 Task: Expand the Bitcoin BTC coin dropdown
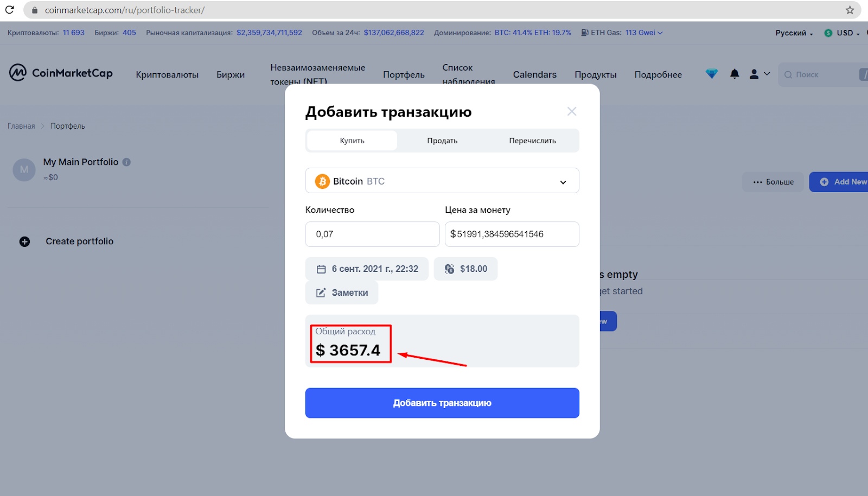(x=442, y=181)
